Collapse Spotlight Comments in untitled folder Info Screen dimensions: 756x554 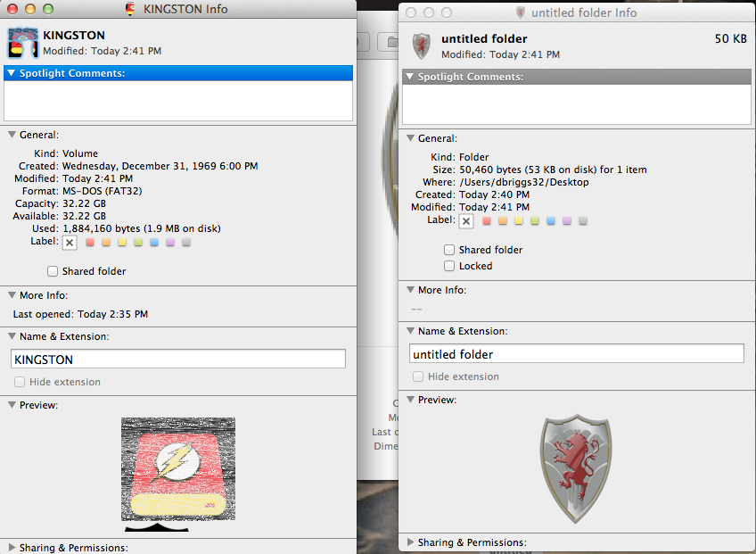(410, 76)
